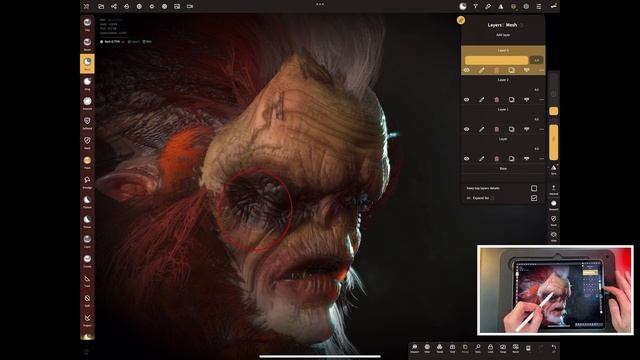
Task: Toggle Smooth shortcut on right bar
Action: (x=553, y=205)
